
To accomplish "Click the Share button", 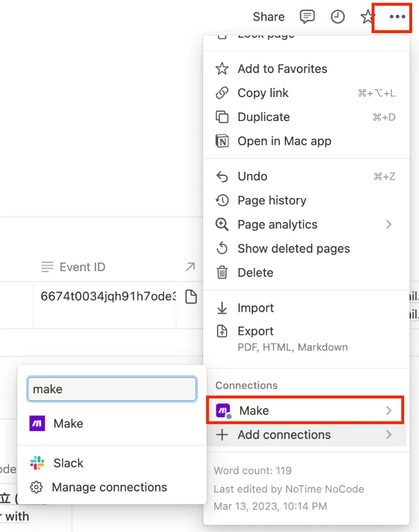I will click(x=268, y=17).
